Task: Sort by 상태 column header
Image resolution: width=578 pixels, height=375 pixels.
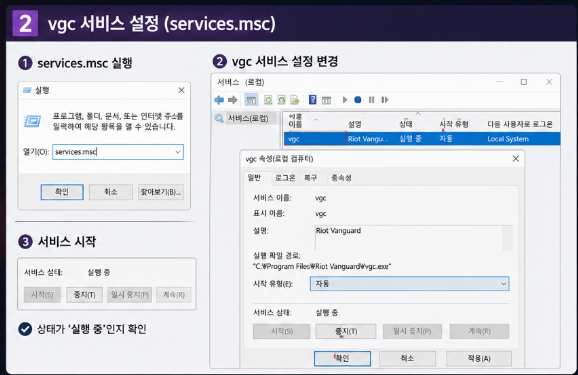Action: 406,124
